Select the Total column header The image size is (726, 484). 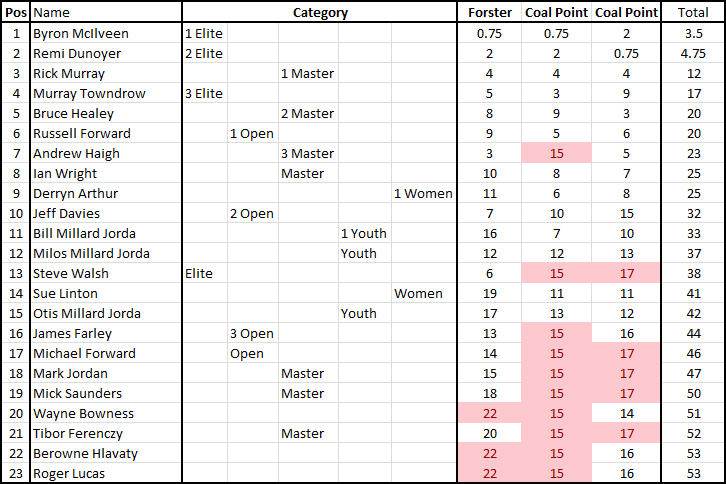693,13
